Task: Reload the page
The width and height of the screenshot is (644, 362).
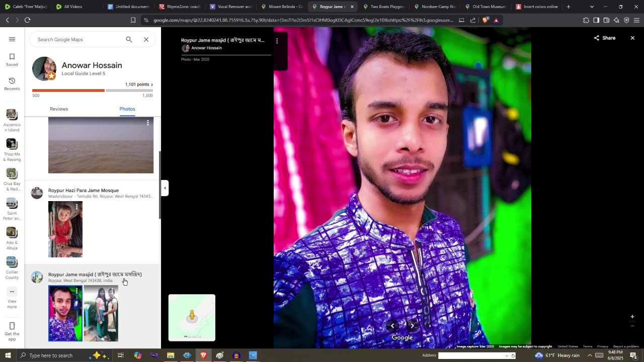Action: (27, 20)
